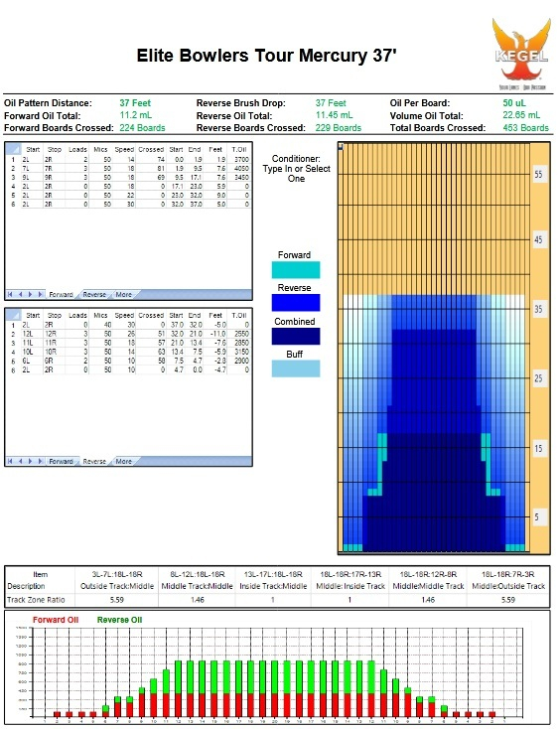Click the T.Oil cell showing 2550

[239, 334]
